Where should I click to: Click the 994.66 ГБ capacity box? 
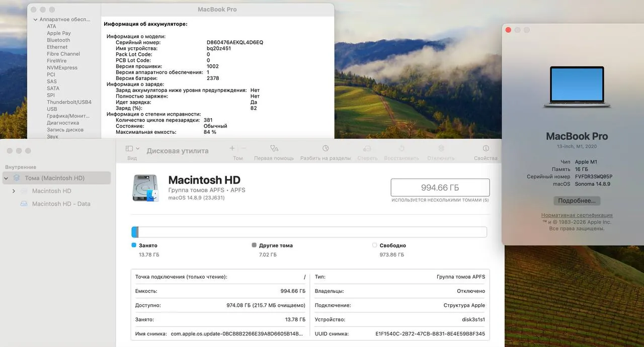[440, 188]
